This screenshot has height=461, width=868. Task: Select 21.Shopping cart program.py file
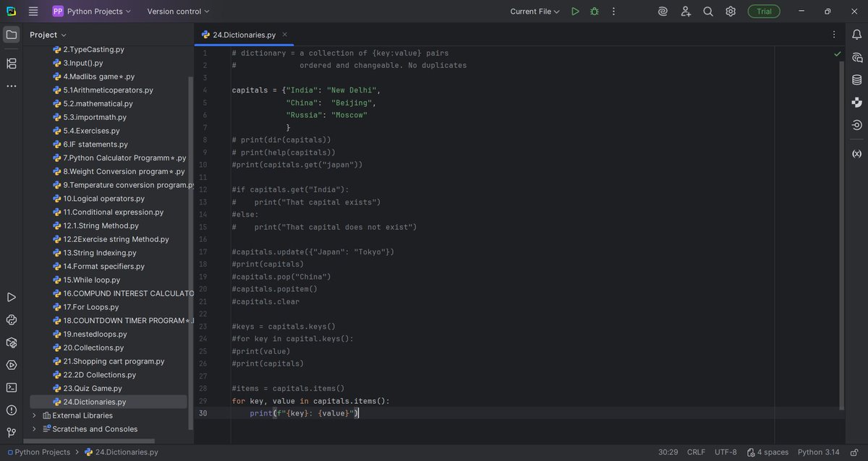109,361
